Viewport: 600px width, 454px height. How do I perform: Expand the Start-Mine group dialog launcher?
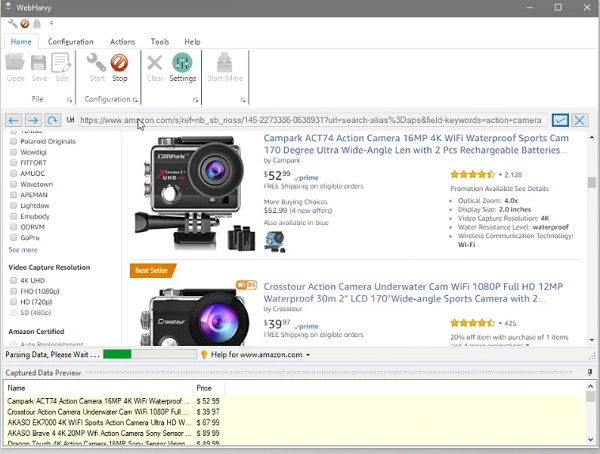[243, 100]
